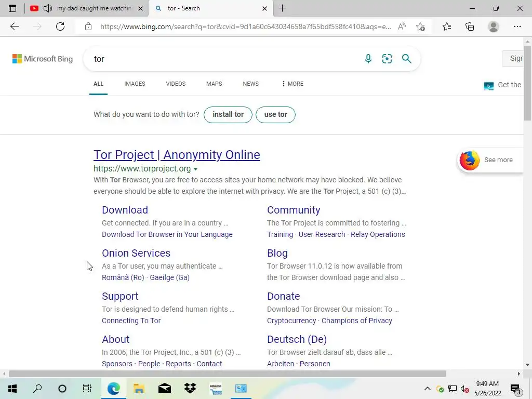Open the Support sitelink
The image size is (532, 399).
pyautogui.click(x=120, y=296)
